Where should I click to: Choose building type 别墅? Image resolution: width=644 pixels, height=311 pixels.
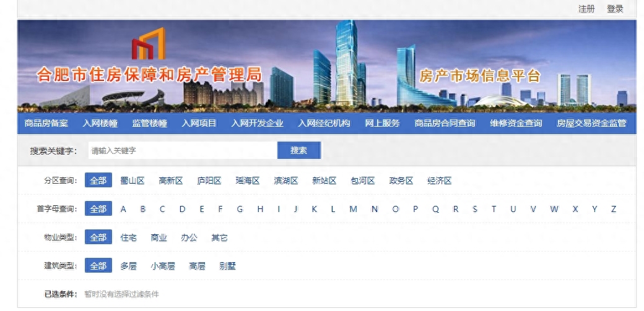pos(227,266)
